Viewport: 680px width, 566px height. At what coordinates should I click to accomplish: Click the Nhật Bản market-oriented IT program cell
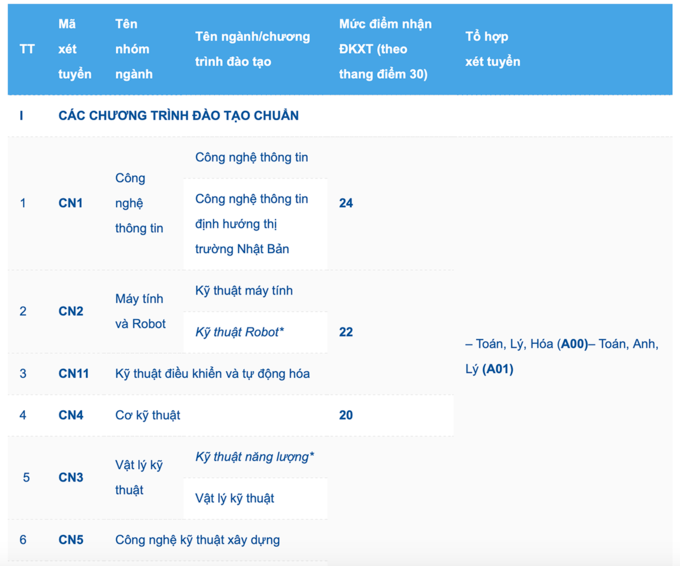click(252, 224)
